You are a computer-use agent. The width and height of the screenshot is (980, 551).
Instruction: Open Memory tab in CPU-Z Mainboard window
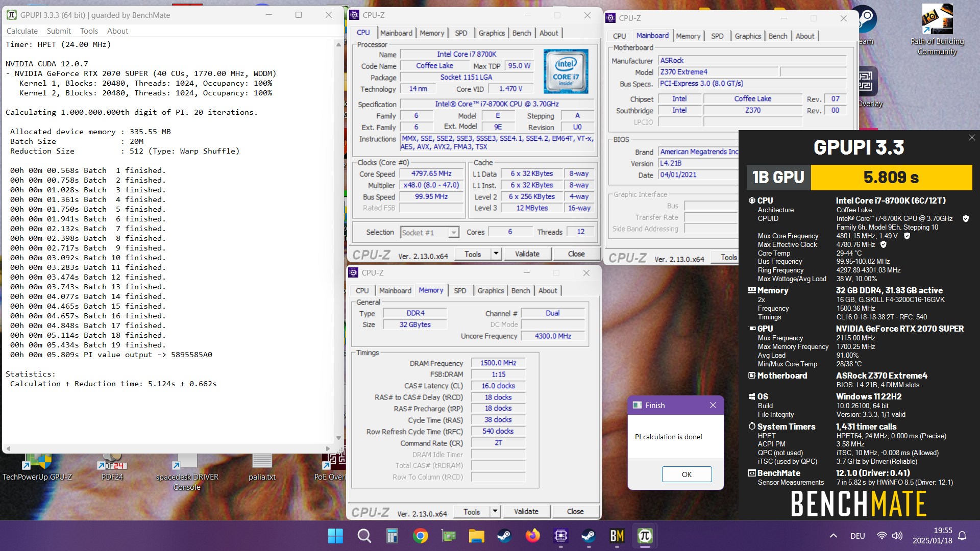(x=688, y=36)
